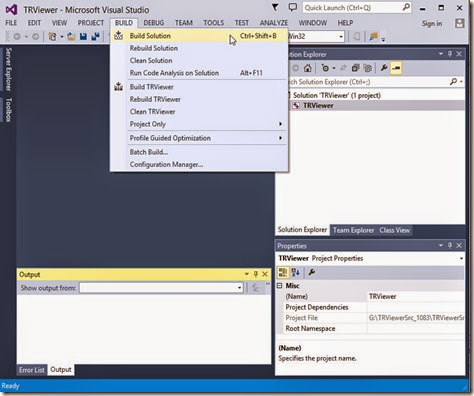Select TRViewer project in Solution Explorer

click(318, 106)
